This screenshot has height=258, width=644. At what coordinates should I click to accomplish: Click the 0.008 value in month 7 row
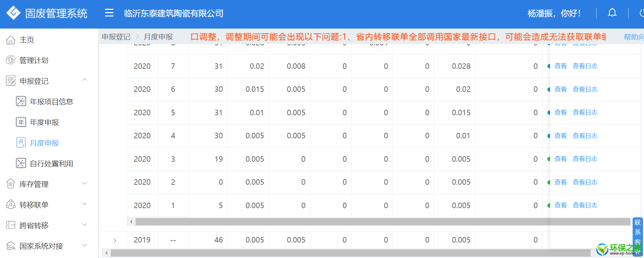pyautogui.click(x=296, y=66)
